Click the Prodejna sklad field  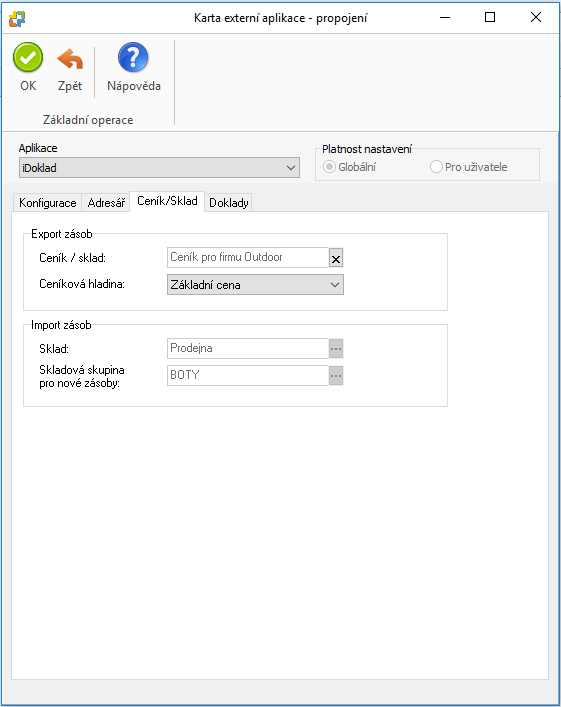(x=248, y=349)
